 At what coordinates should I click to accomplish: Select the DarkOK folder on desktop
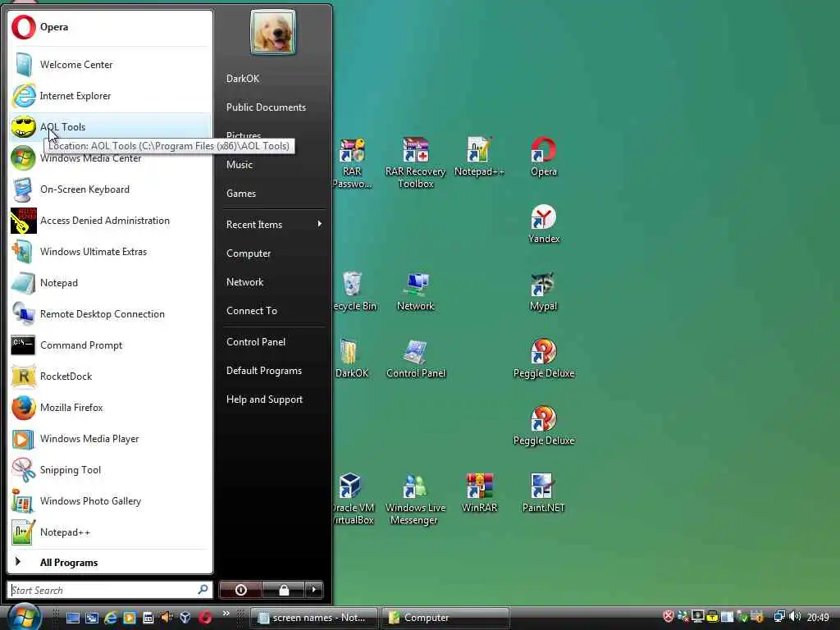coord(351,358)
